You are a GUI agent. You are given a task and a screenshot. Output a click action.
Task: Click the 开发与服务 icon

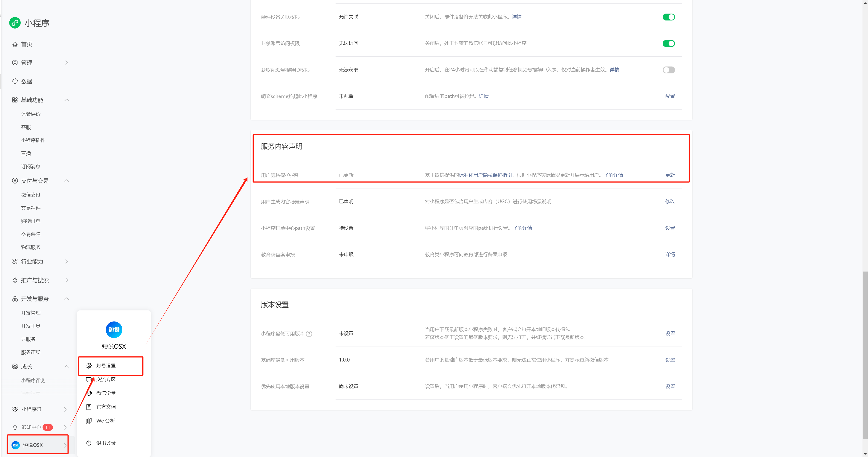15,299
